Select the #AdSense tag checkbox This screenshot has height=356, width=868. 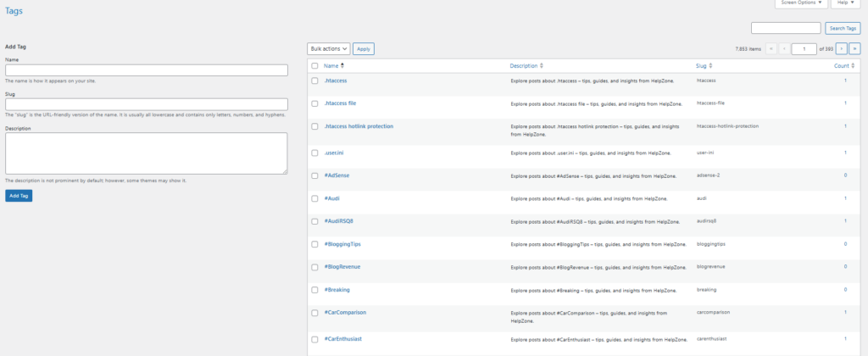pos(314,175)
